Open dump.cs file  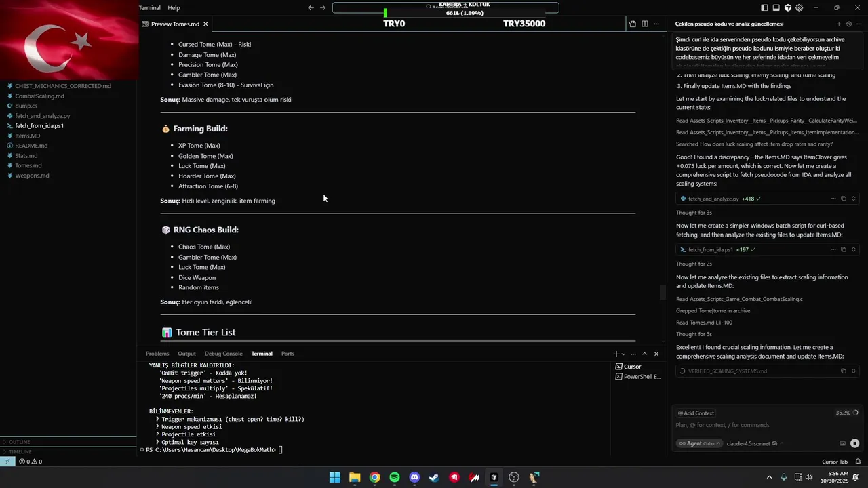(x=26, y=106)
